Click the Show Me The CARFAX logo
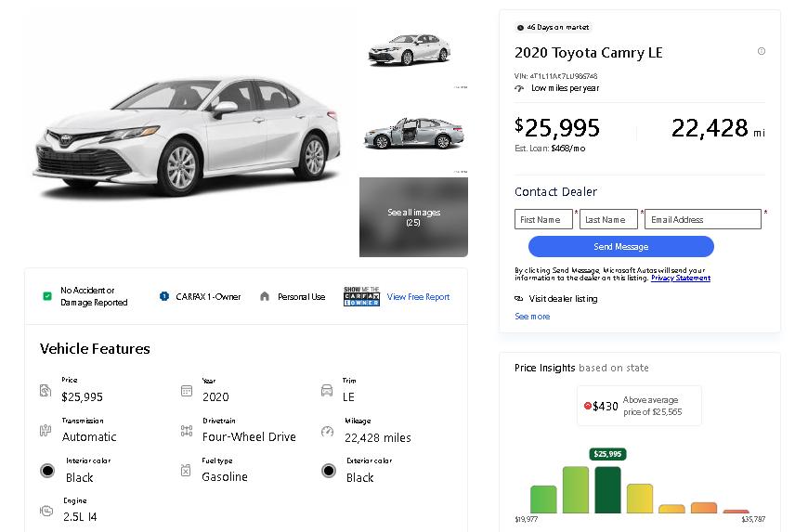The width and height of the screenshot is (795, 532). (361, 296)
